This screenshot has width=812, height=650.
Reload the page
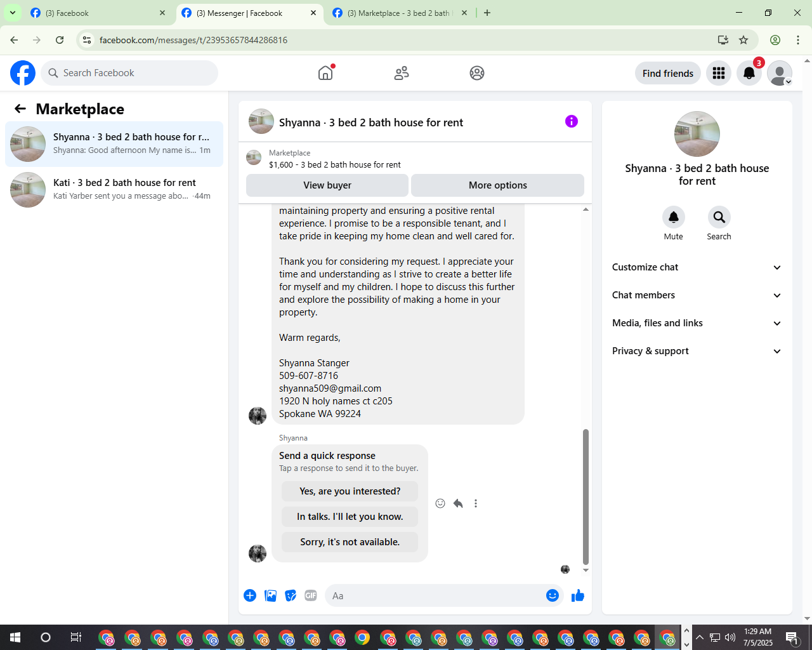60,40
